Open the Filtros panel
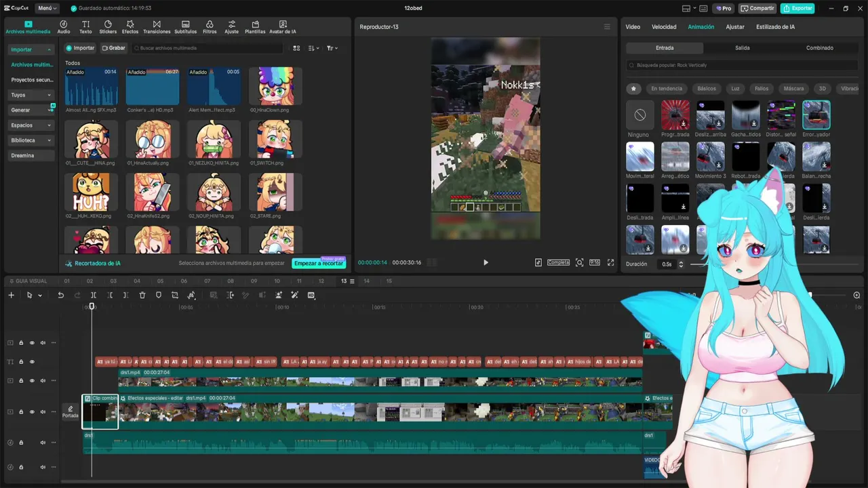The width and height of the screenshot is (868, 488). click(x=210, y=27)
